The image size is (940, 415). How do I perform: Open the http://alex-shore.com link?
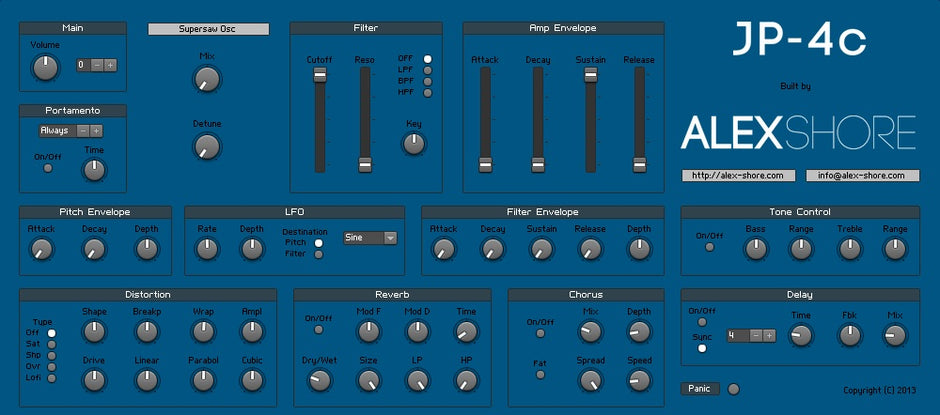click(x=738, y=175)
